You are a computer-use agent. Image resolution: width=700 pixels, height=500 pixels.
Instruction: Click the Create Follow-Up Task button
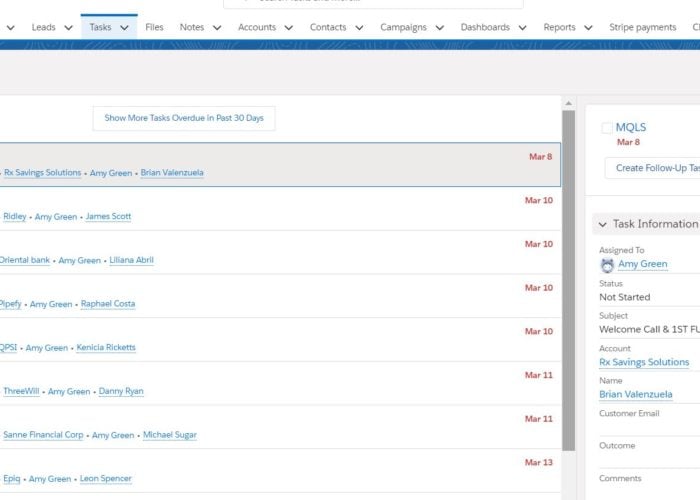point(652,168)
